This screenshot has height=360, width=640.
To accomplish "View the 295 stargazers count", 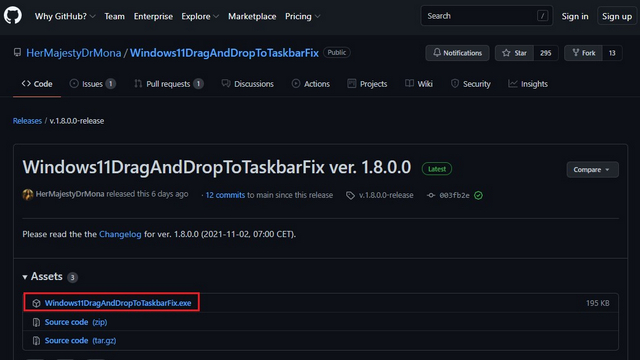I will click(546, 53).
